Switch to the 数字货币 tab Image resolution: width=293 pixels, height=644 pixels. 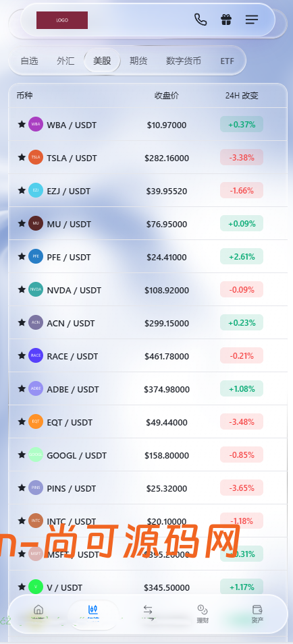click(x=183, y=61)
